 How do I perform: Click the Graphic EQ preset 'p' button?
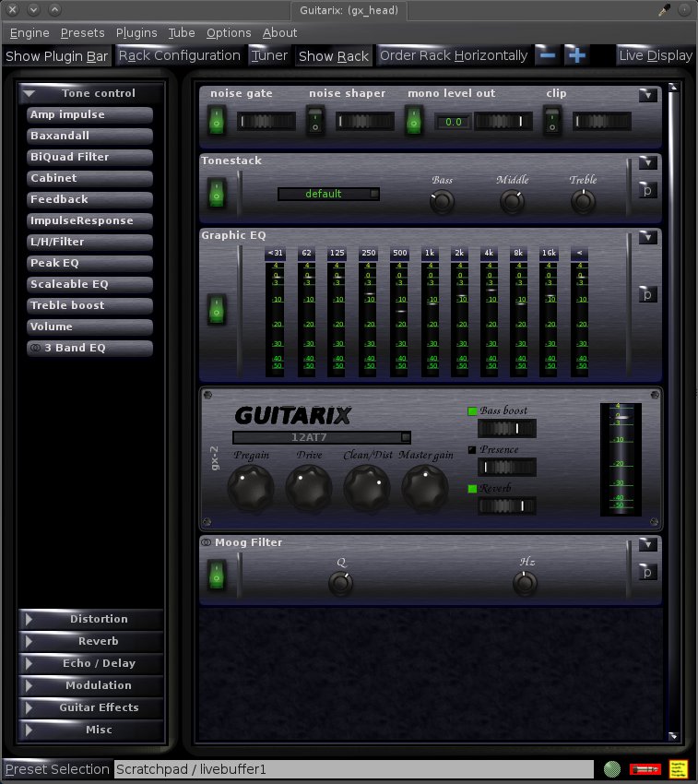[x=648, y=294]
